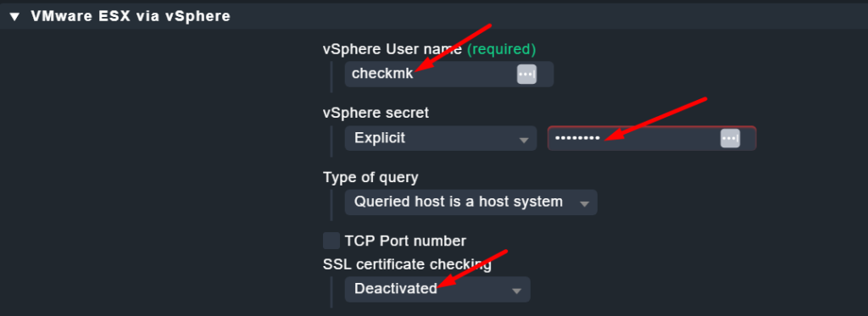Viewport: 868px width, 316px height.
Task: Click the VMware ESX via vSphere title
Action: point(131,17)
